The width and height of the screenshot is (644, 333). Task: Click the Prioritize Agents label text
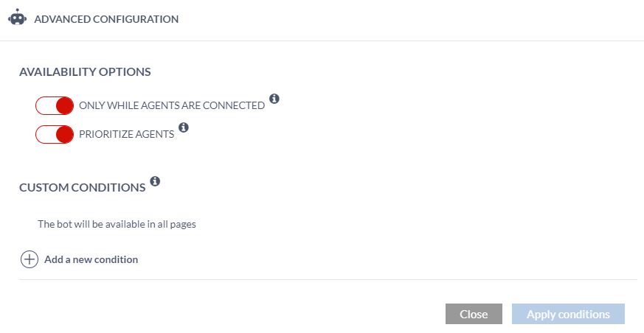[x=126, y=134]
